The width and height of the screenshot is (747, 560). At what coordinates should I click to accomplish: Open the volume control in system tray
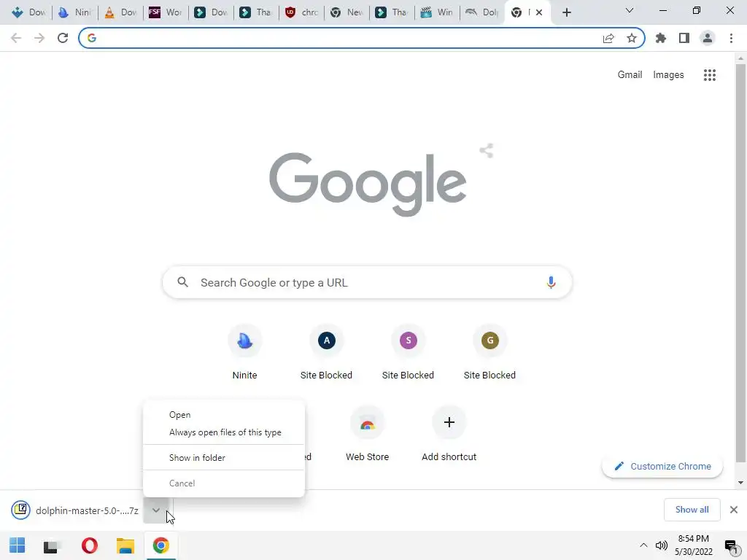pos(661,545)
